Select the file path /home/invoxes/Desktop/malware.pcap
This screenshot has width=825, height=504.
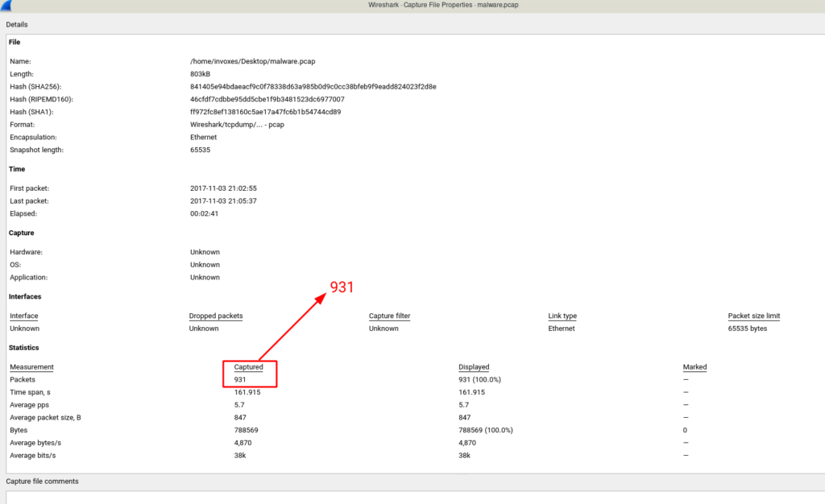pos(252,61)
